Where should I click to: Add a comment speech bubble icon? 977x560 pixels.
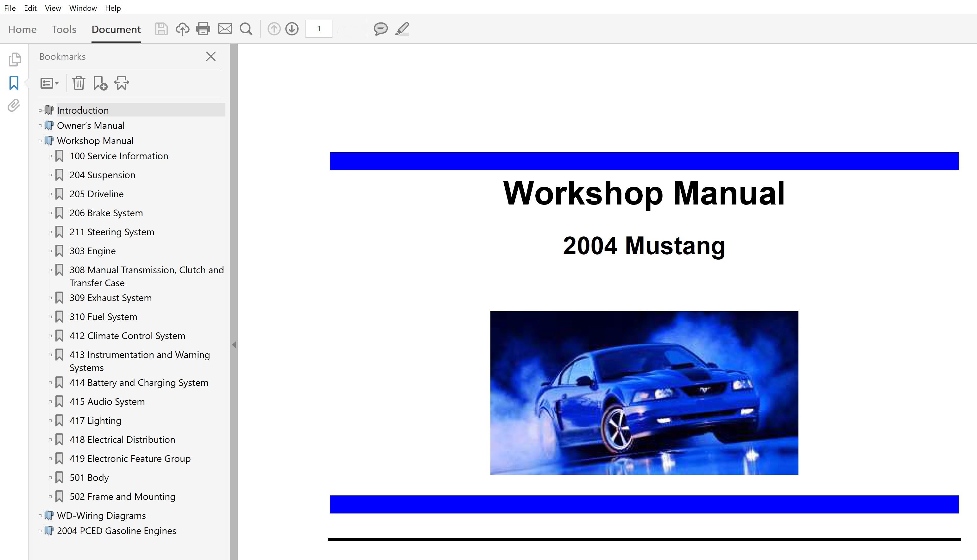tap(381, 29)
